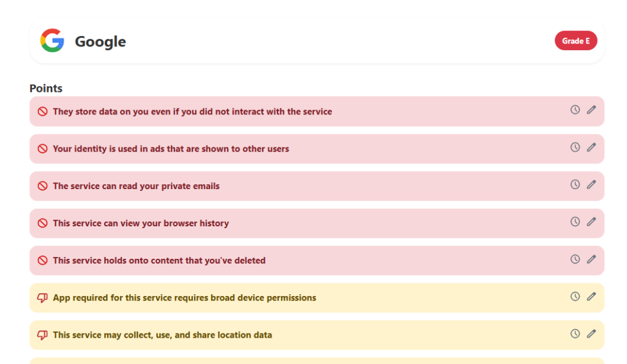Click the blocker icon on the browser history point
The width and height of the screenshot is (627, 364).
tap(42, 223)
